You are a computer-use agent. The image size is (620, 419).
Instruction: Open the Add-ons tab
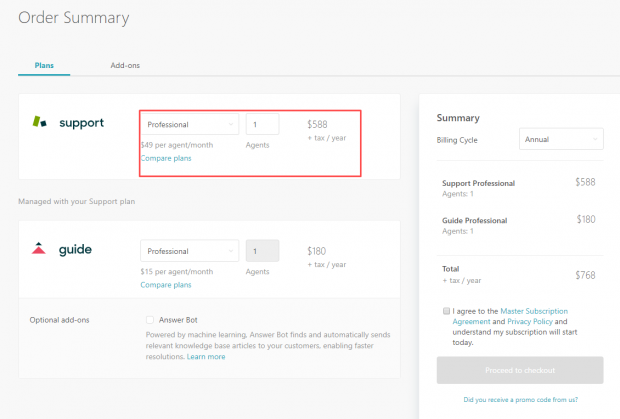coord(125,65)
